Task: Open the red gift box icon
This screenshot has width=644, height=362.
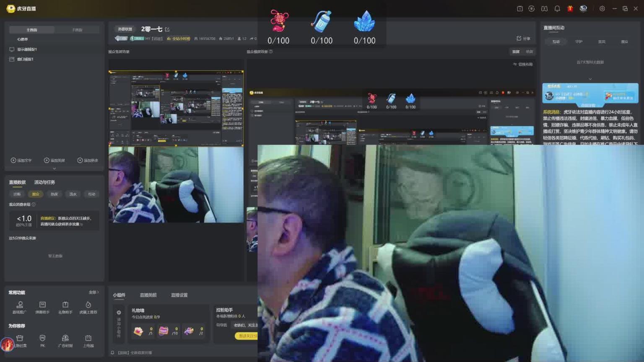Action: (x=570, y=8)
